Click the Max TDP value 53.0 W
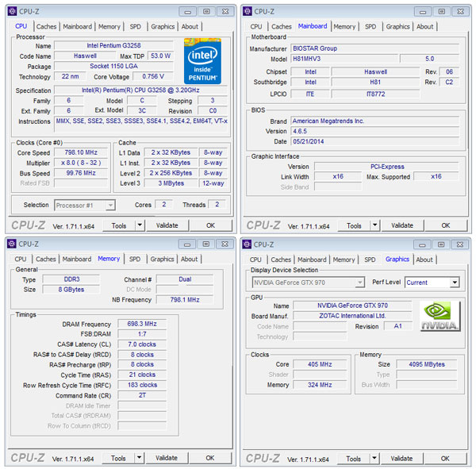 (x=160, y=56)
